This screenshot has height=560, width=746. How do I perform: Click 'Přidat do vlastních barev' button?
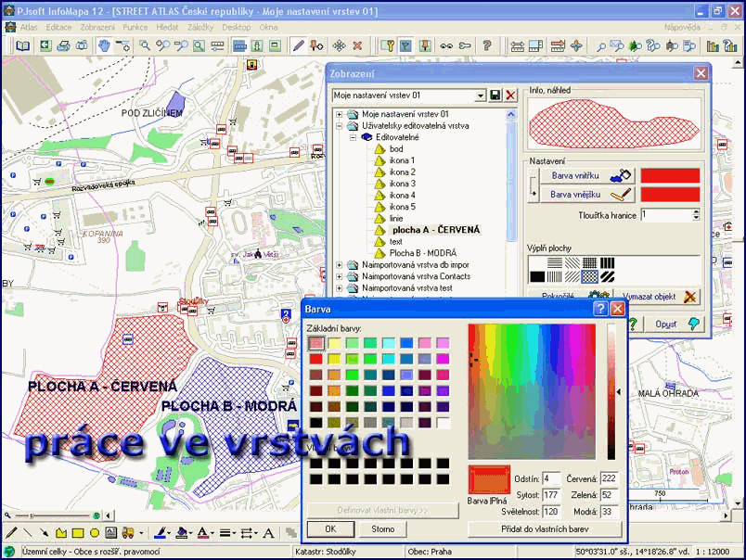click(545, 529)
